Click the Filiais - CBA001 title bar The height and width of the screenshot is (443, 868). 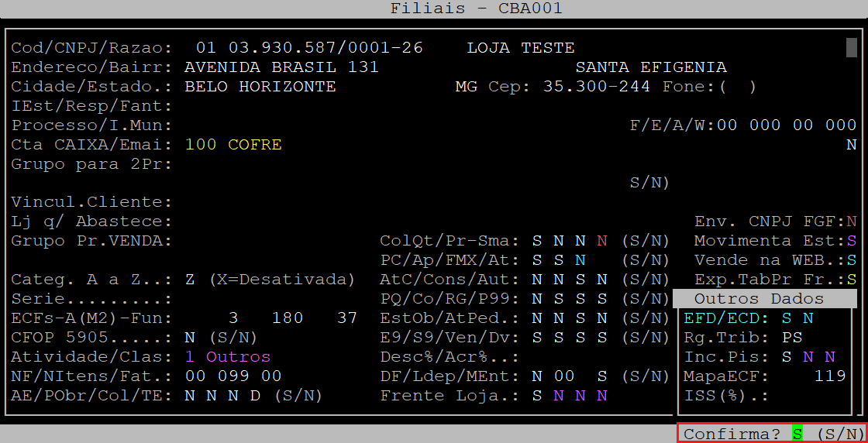pyautogui.click(x=434, y=9)
